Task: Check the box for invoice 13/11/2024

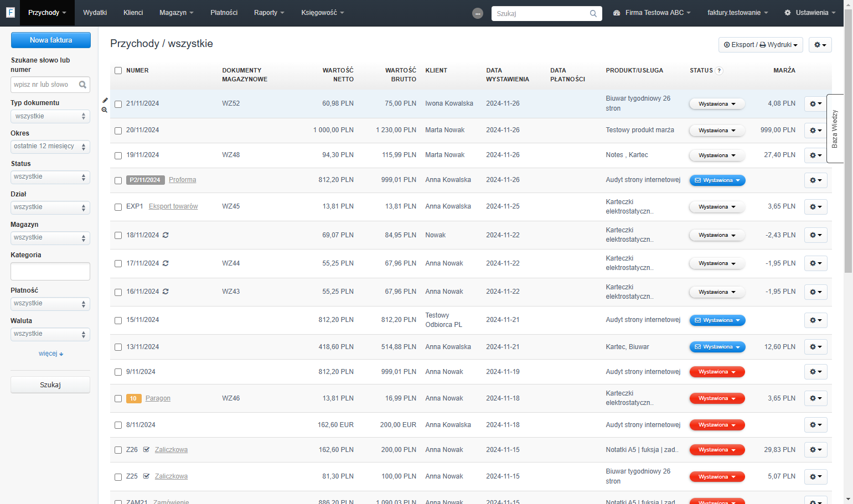Action: [x=118, y=347]
